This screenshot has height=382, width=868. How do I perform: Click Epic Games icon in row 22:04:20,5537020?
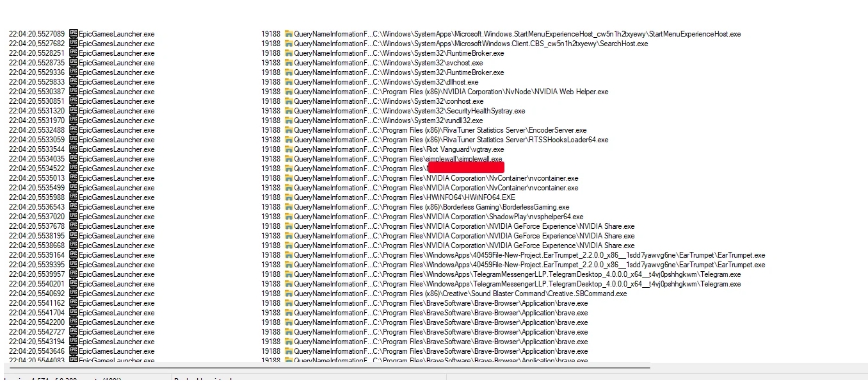tap(73, 217)
